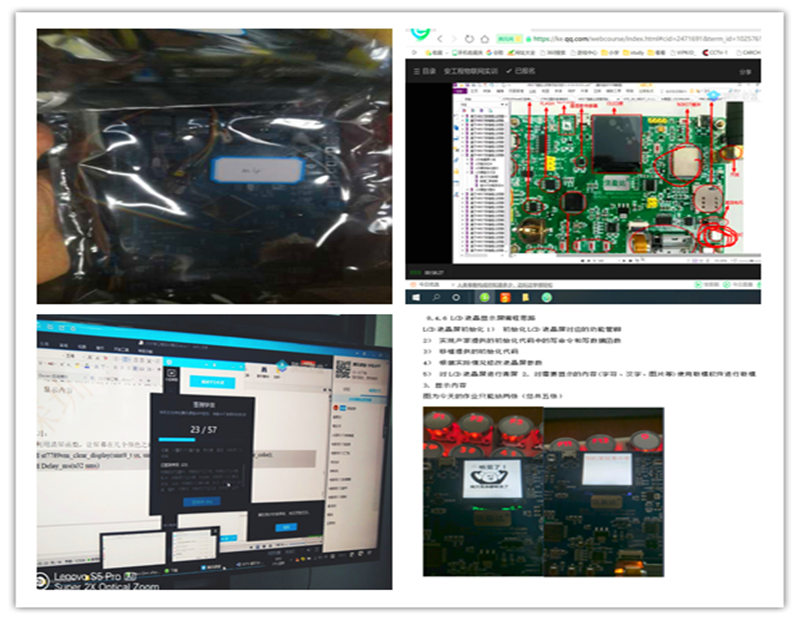Close the taskbar preview thumbnail with X
This screenshot has width=800, height=620.
coord(215,531)
